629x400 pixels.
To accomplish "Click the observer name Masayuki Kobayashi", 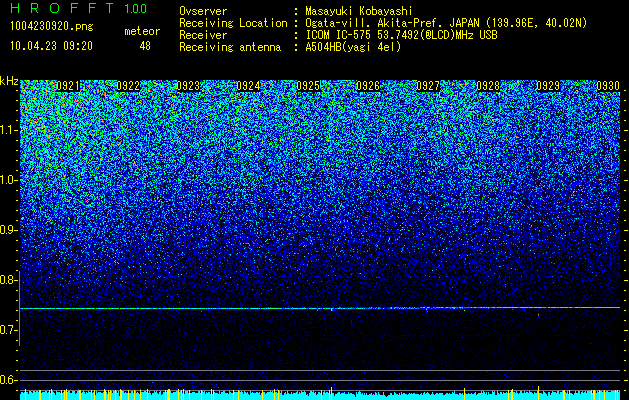I will [358, 11].
